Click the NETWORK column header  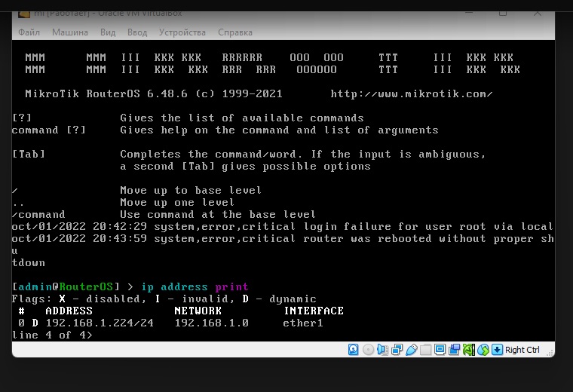click(198, 311)
